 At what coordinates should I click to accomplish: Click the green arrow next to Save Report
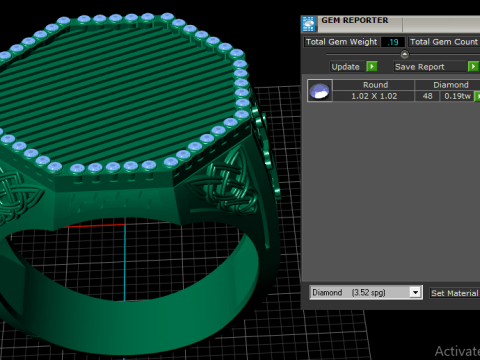pyautogui.click(x=473, y=67)
